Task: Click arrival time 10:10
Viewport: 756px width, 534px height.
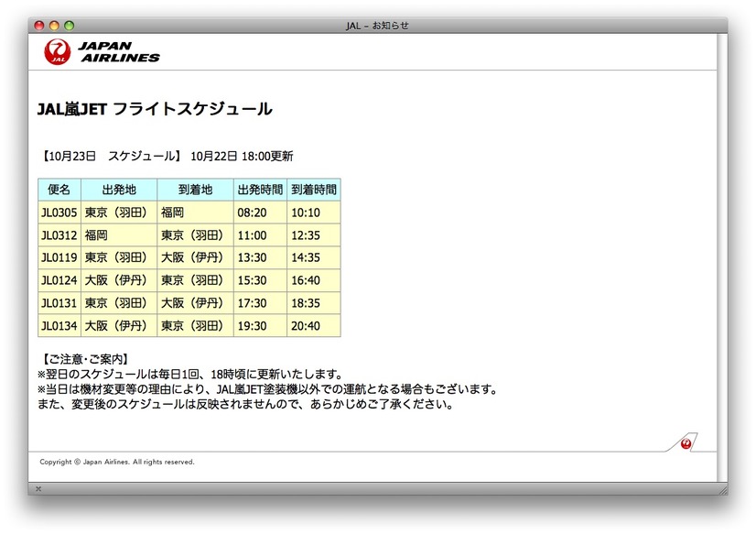Action: tap(305, 213)
